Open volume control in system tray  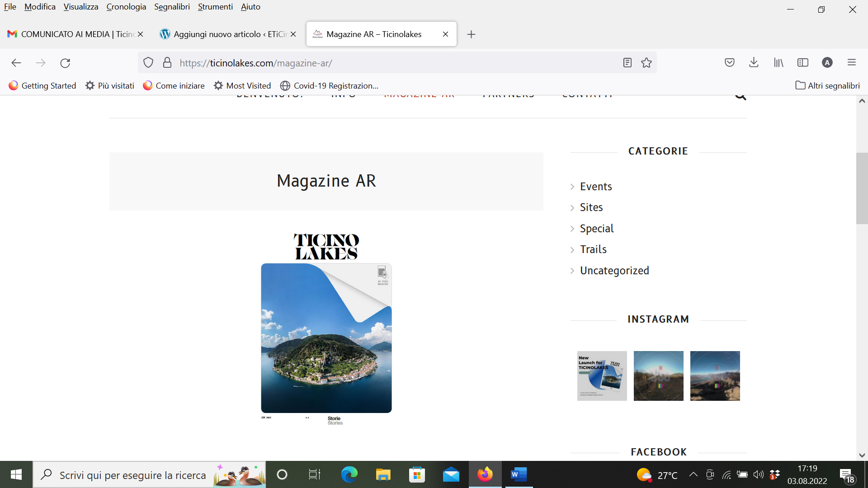(x=758, y=474)
